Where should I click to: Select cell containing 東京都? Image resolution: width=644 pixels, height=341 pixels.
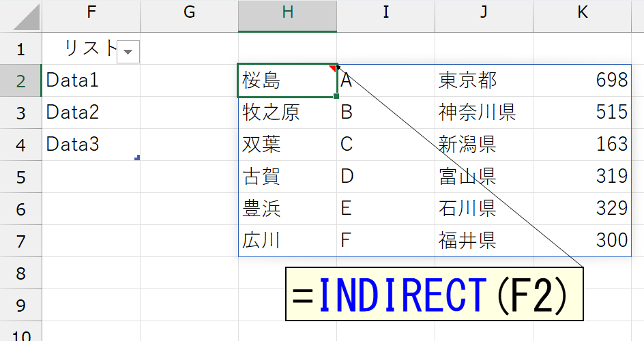pyautogui.click(x=484, y=80)
